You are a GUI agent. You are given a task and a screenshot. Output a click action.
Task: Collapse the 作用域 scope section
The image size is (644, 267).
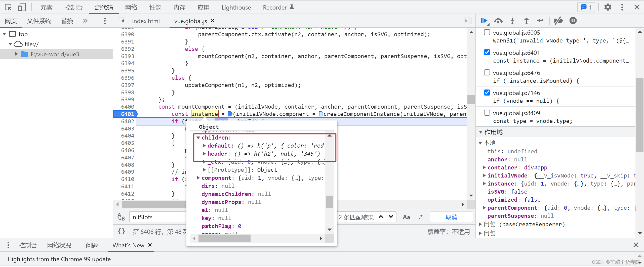click(481, 132)
